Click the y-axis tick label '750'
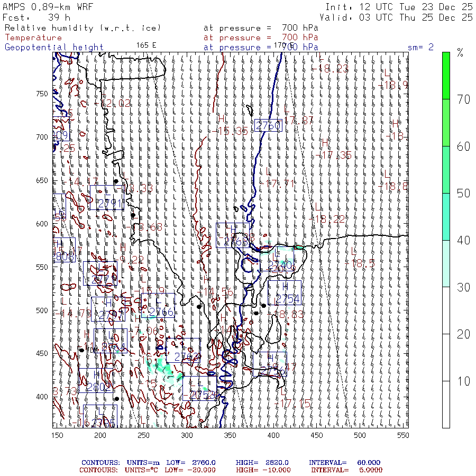476x476 pixels. point(42,94)
